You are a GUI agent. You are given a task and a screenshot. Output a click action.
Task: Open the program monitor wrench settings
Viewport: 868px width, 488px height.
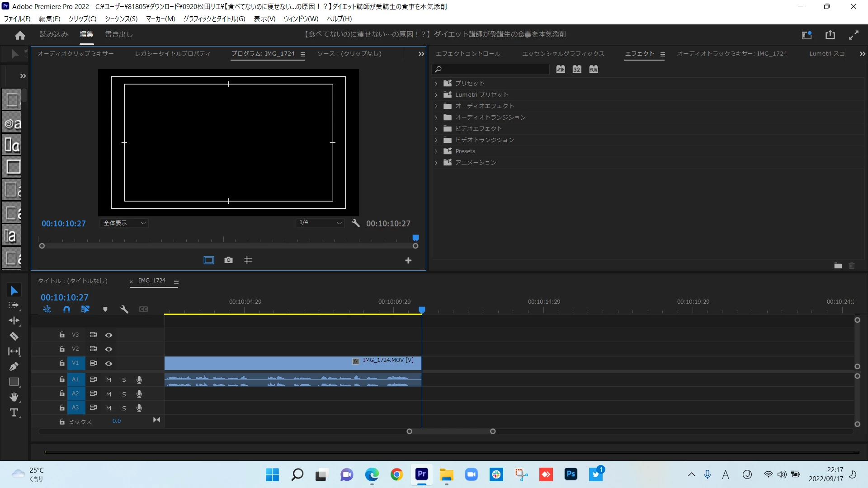coord(356,223)
